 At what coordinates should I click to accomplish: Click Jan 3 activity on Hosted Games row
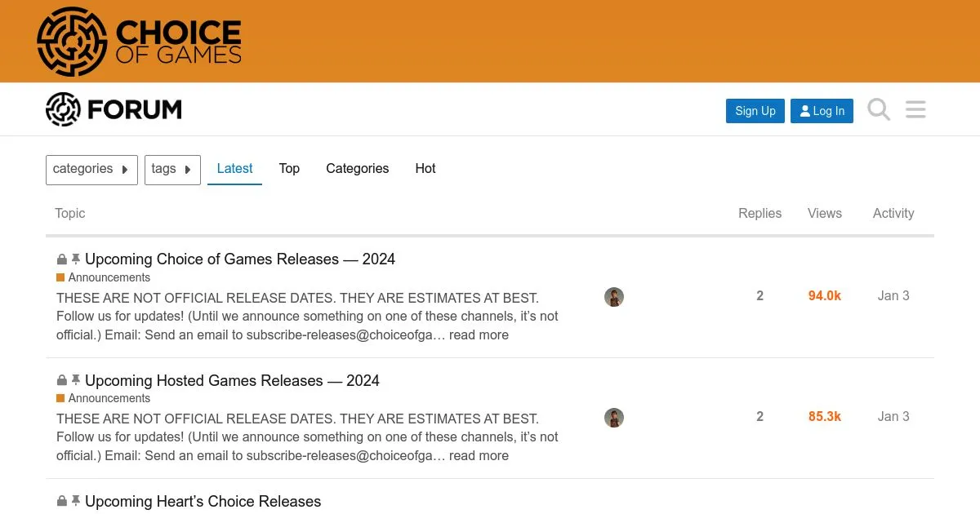click(893, 417)
